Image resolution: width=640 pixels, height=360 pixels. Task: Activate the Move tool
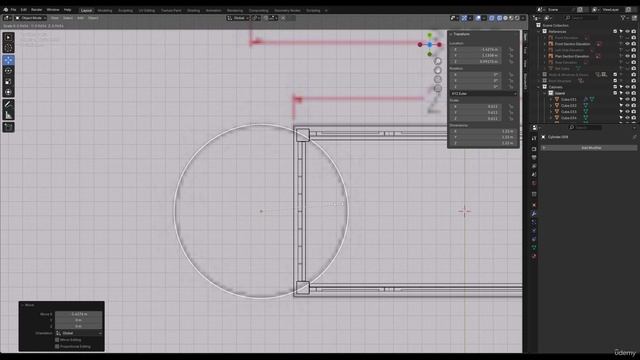click(x=8, y=60)
